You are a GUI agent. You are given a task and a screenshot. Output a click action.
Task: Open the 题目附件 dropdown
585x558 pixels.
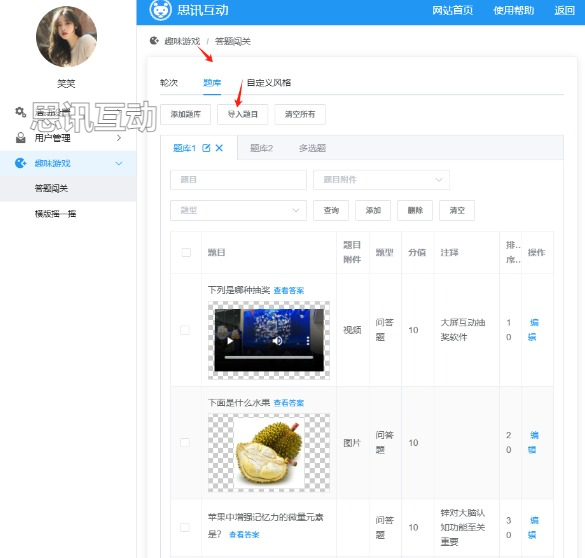(x=381, y=180)
